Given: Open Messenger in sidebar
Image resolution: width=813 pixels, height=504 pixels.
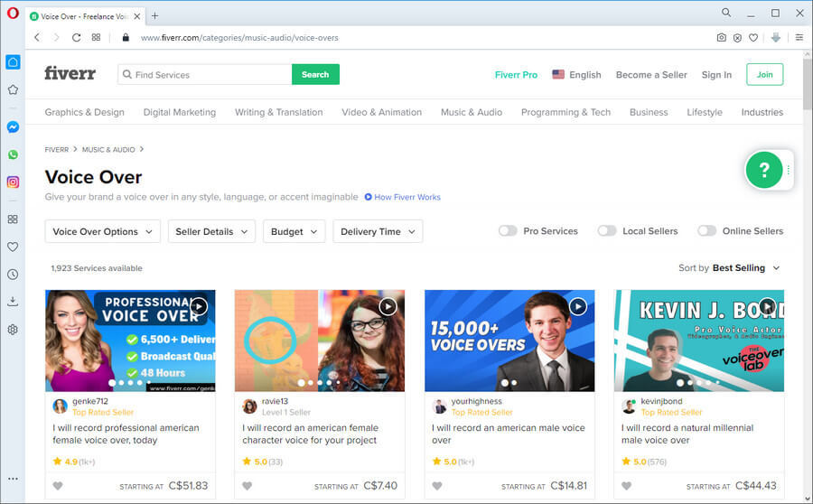Looking at the screenshot, I should 13,127.
